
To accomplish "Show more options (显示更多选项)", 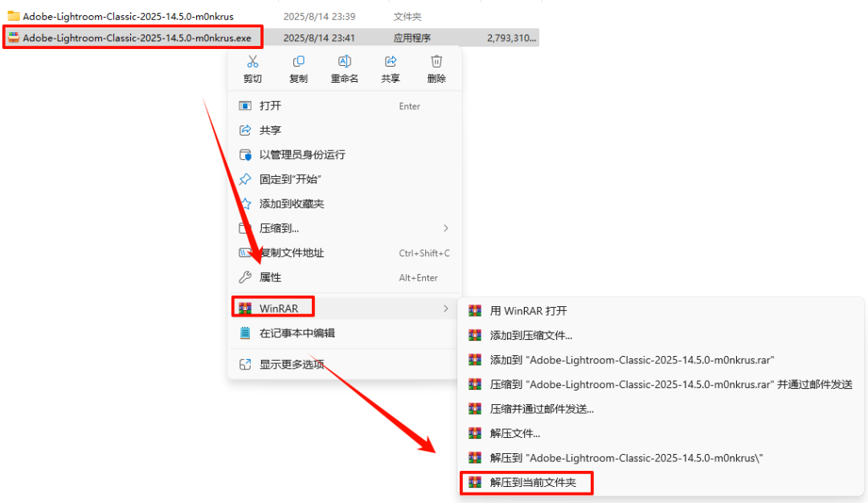I will 344,364.
